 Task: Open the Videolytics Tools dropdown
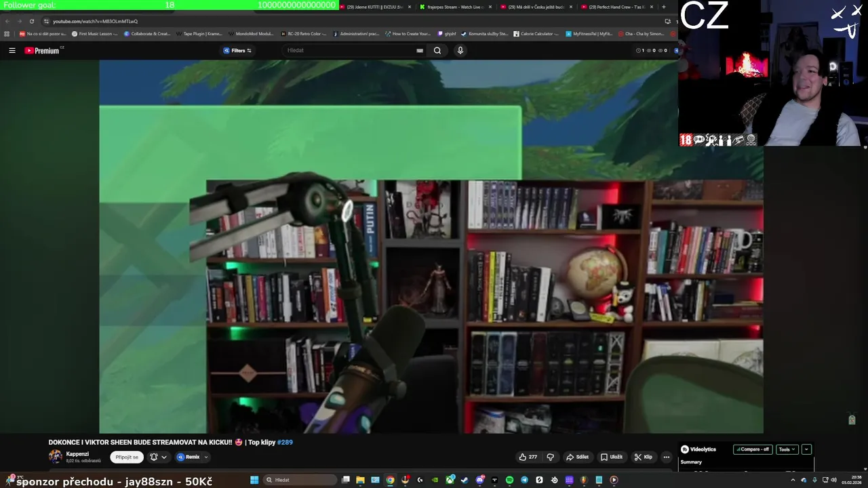(x=787, y=449)
